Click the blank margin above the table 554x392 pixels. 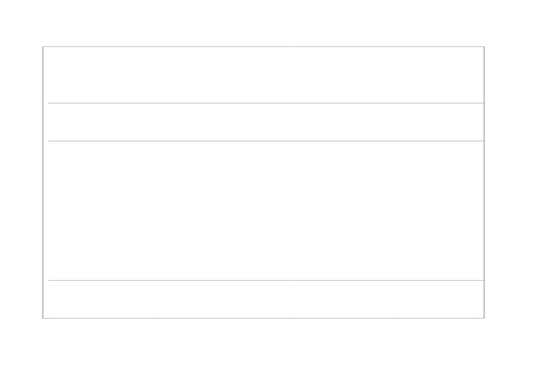263,23
